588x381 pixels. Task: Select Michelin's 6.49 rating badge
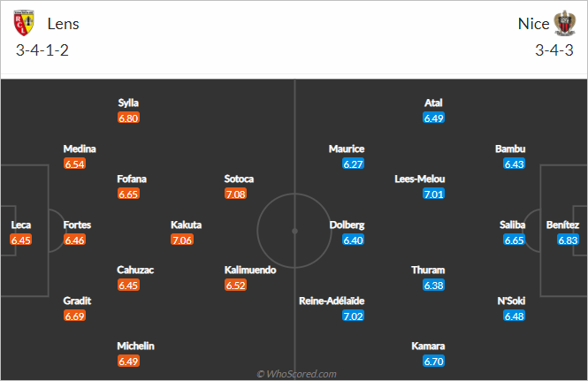coord(128,362)
